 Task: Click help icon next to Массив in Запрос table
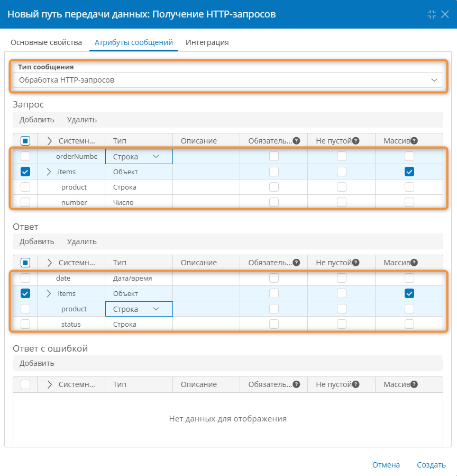pos(414,141)
